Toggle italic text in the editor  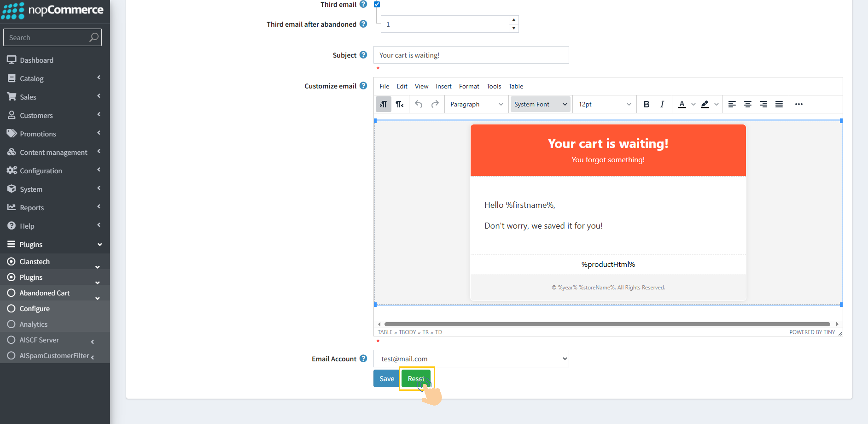[x=662, y=104]
